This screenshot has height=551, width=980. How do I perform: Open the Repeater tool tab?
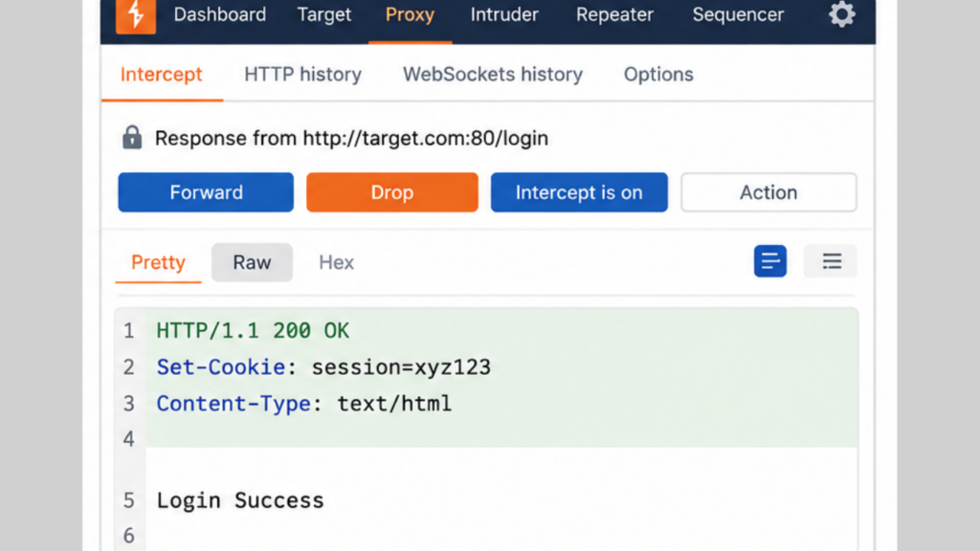click(x=614, y=14)
